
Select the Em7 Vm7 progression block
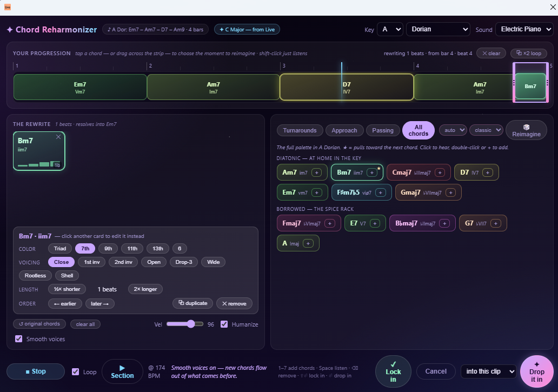(80, 87)
